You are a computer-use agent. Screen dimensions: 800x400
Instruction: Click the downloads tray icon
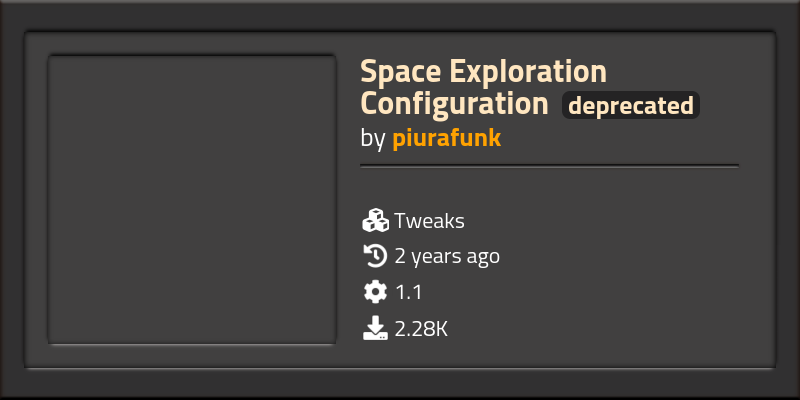pyautogui.click(x=375, y=327)
